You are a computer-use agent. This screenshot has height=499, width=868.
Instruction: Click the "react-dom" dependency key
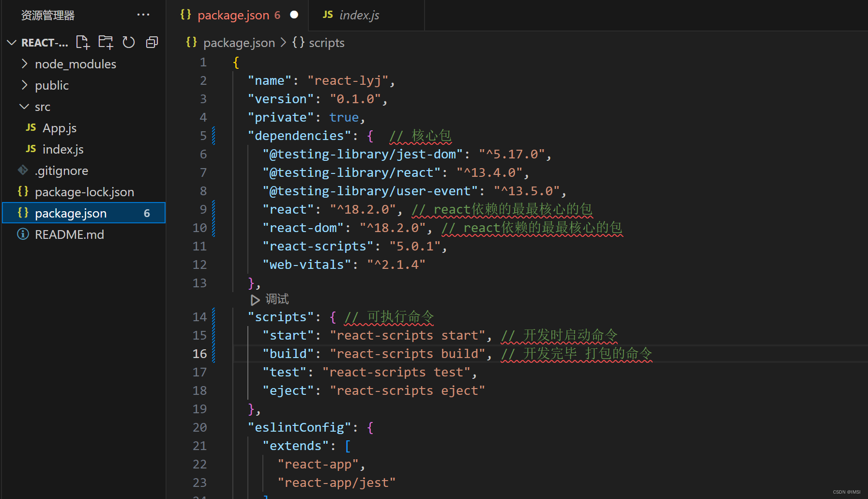[x=303, y=228]
